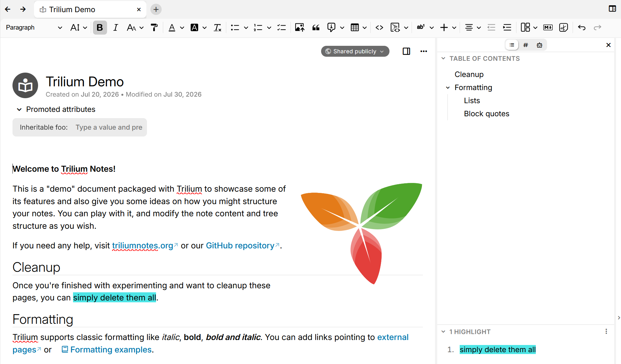This screenshot has width=621, height=364.
Task: Switch to table of contents tab
Action: tap(512, 45)
